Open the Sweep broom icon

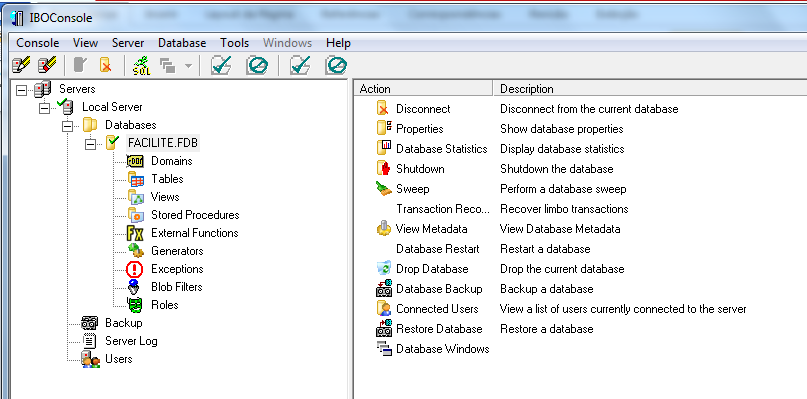[384, 189]
